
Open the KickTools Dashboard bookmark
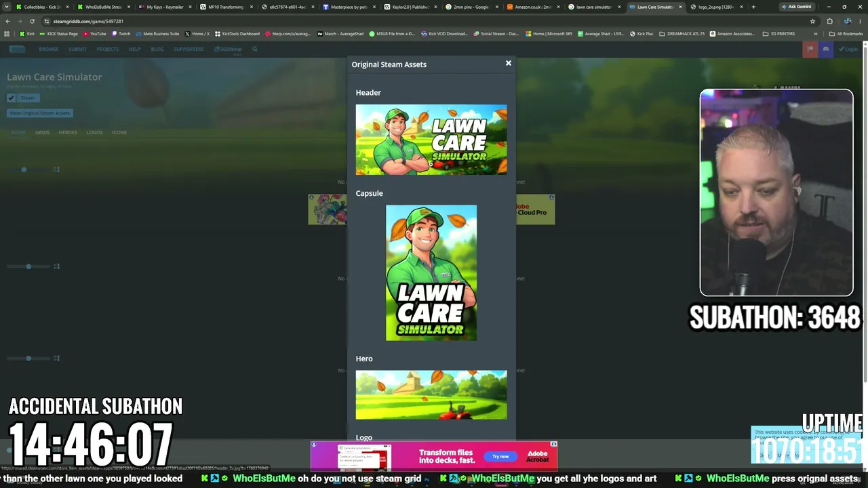pos(237,34)
